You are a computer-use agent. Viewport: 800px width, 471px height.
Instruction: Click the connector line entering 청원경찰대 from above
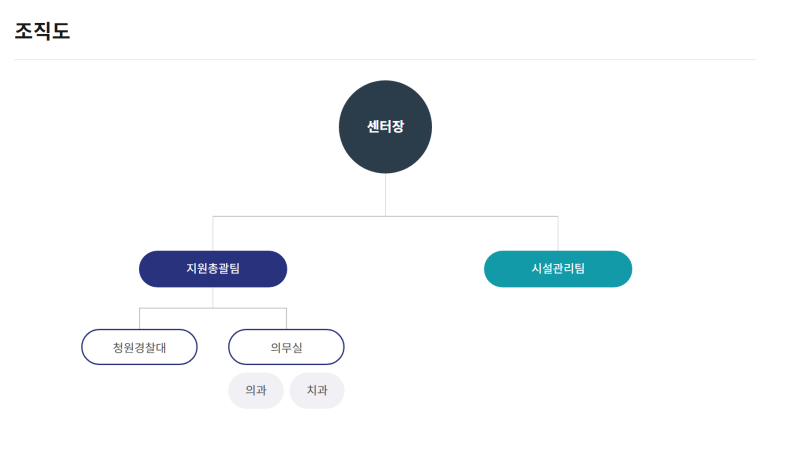point(139,319)
